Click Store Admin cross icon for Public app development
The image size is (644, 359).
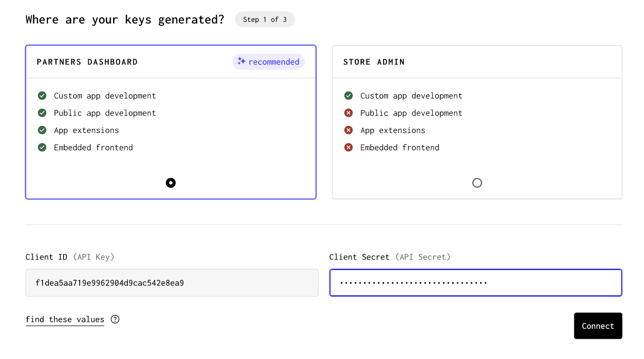349,113
